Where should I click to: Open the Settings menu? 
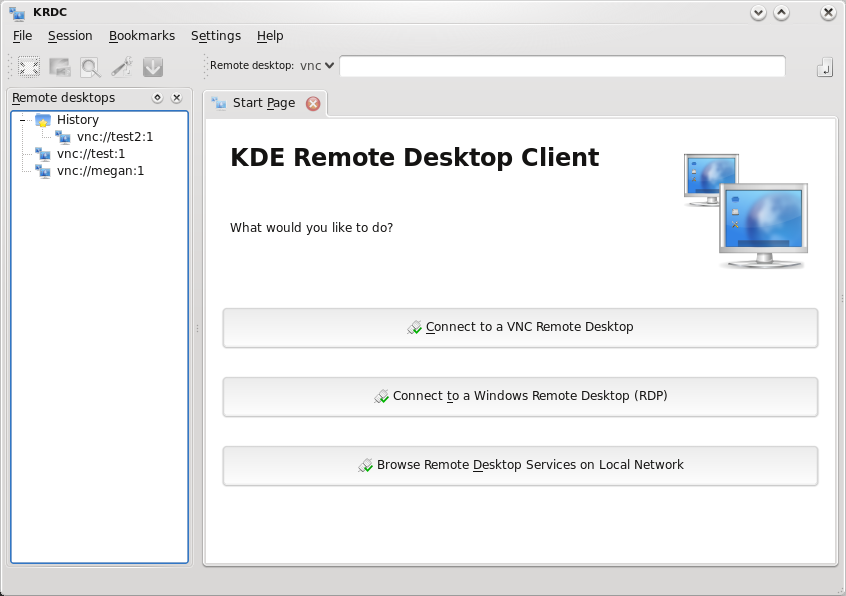tap(216, 36)
